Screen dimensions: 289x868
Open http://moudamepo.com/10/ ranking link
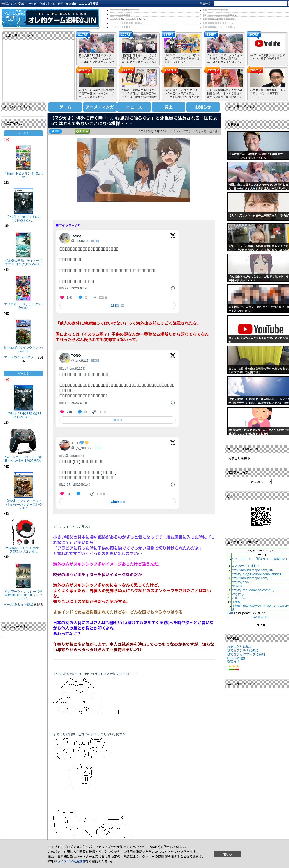coord(252,570)
